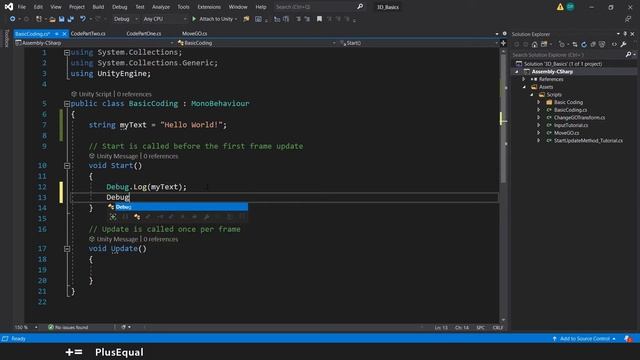This screenshot has width=640, height=360.
Task: Open the Build menu
Action: pos(98,7)
